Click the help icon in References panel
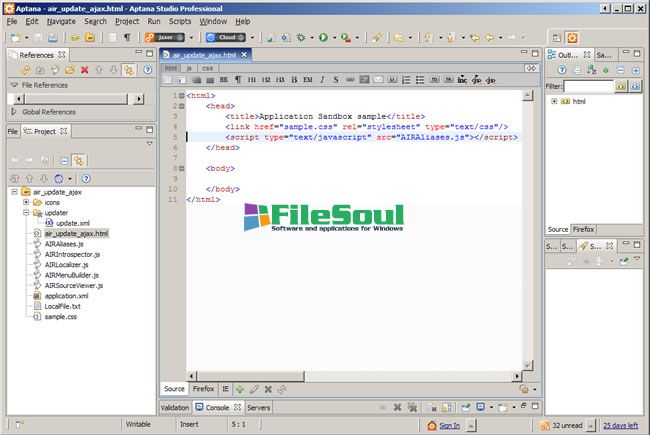650x435 pixels. point(146,70)
